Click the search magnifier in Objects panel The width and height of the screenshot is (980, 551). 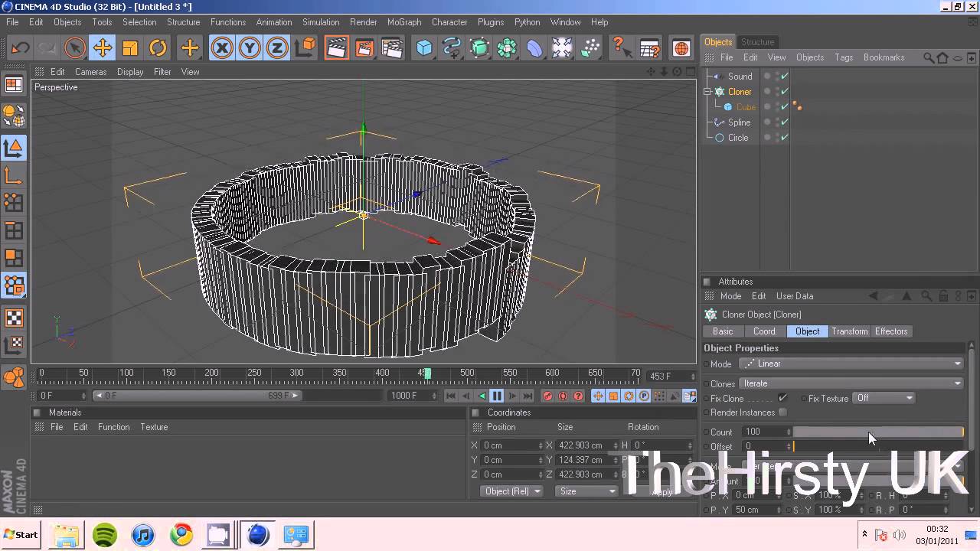click(x=929, y=57)
